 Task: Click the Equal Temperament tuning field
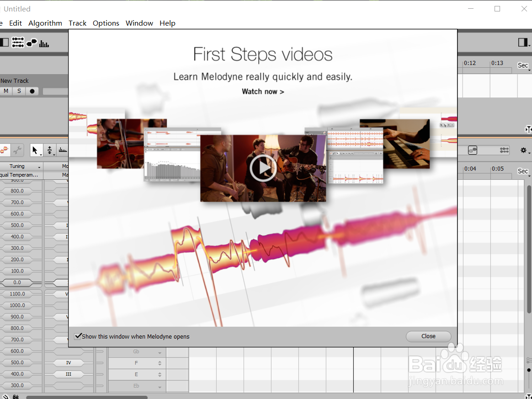[x=21, y=175]
